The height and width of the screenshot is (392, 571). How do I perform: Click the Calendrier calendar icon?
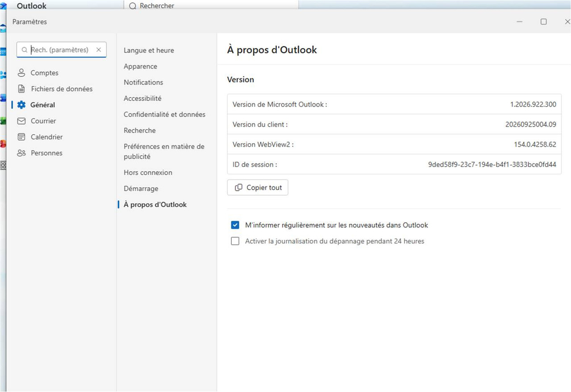(x=21, y=137)
